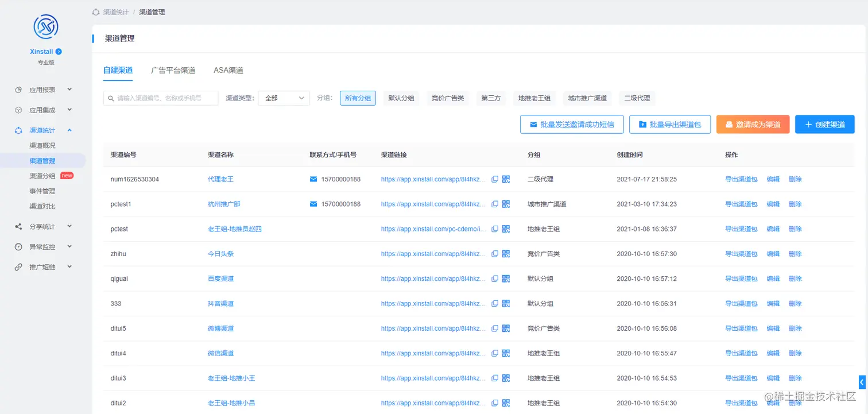The width and height of the screenshot is (868, 414).
Task: Open QR code for 今日头条 channel
Action: coord(506,254)
